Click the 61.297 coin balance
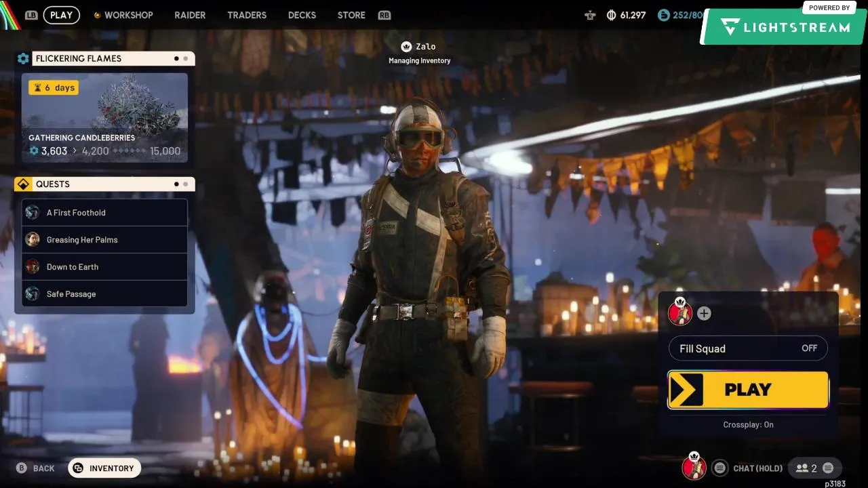Screen dimensions: 868x488 click(x=633, y=15)
